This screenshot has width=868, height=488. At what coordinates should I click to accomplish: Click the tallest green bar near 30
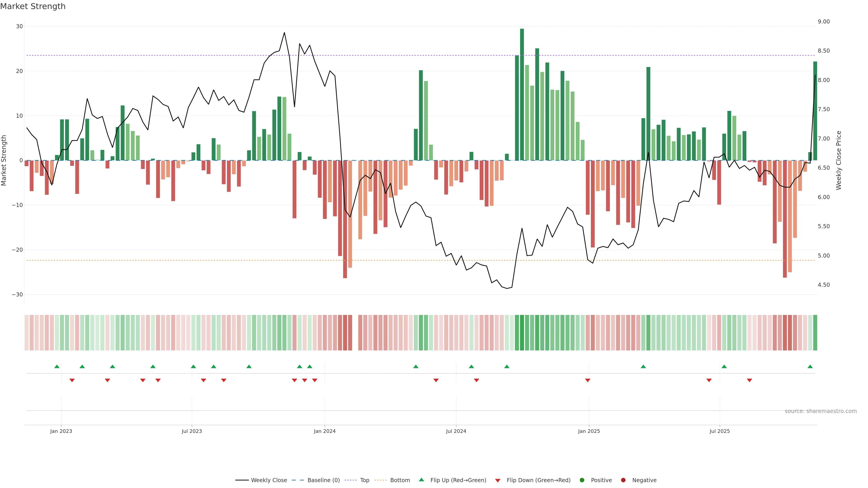point(522,94)
